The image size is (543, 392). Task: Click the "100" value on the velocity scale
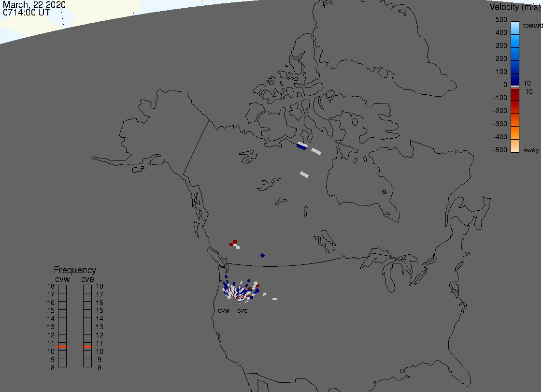click(501, 72)
